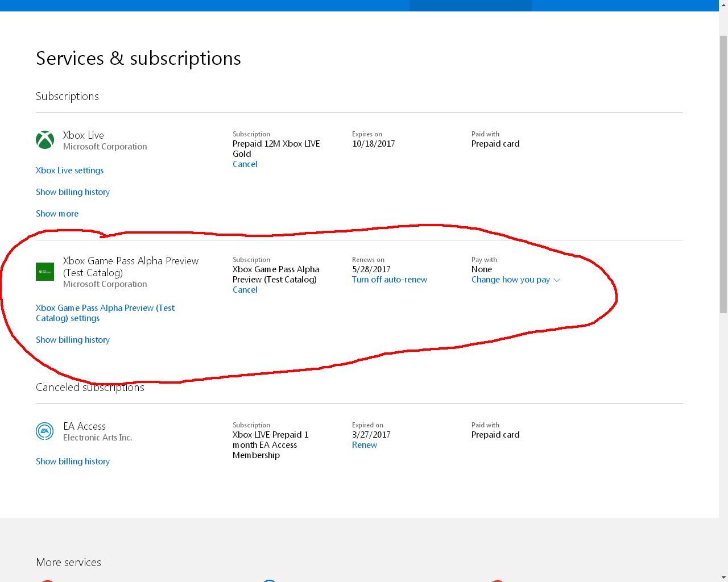Click Xbox LIVE Prepaid 1 month EA Access Membership

coord(270,445)
